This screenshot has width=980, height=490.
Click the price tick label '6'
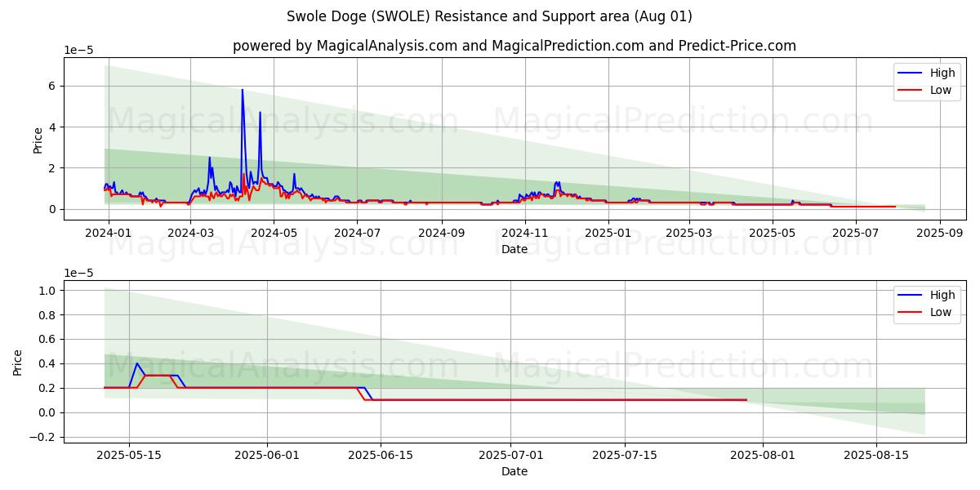(x=51, y=86)
